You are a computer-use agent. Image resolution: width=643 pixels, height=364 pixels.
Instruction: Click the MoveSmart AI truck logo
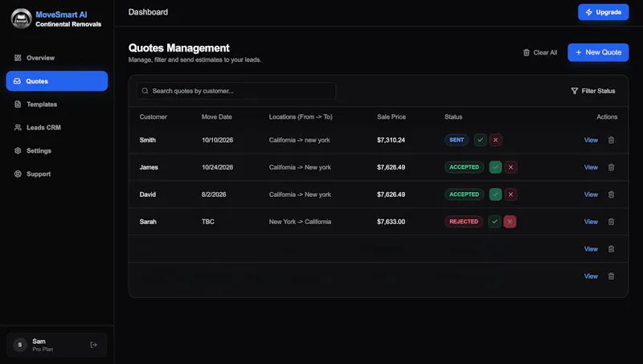coord(22,18)
